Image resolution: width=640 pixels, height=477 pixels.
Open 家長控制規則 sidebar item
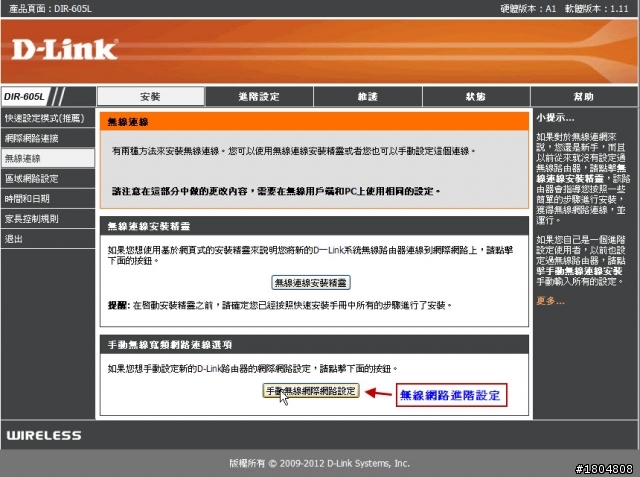48,219
